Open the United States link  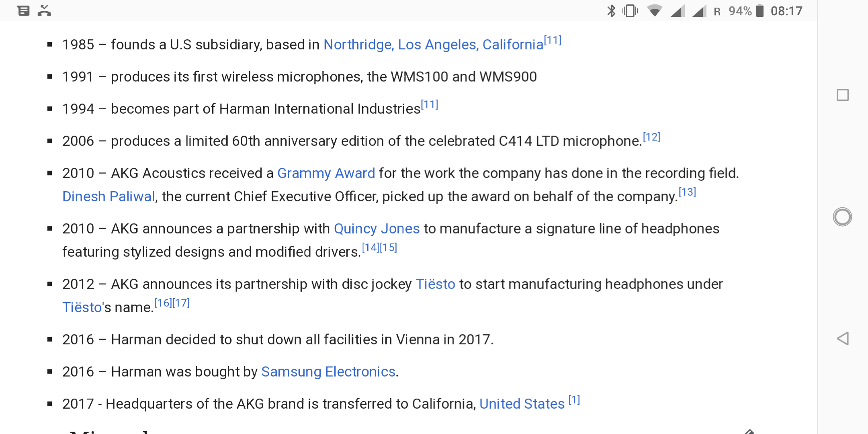pyautogui.click(x=522, y=404)
